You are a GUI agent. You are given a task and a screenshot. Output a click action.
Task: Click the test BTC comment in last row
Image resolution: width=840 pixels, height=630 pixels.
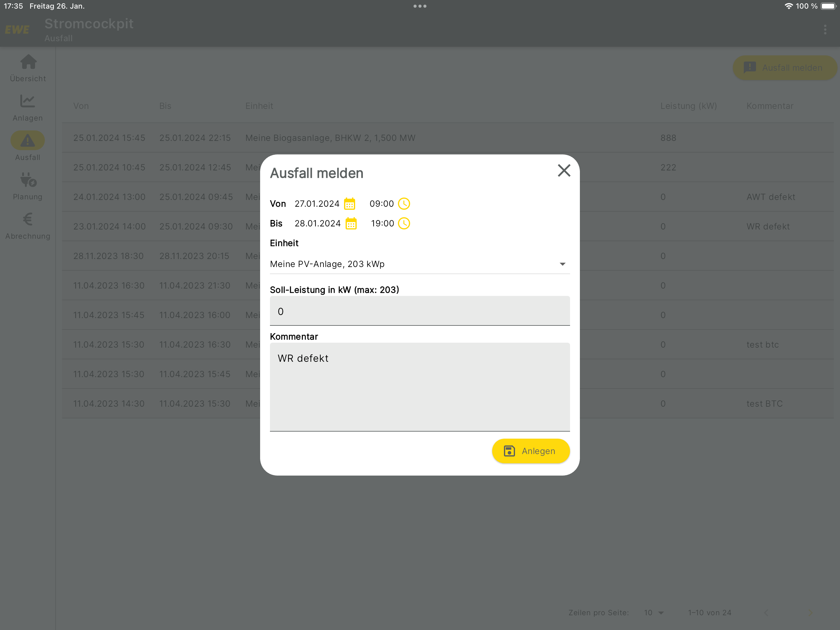pyautogui.click(x=764, y=404)
